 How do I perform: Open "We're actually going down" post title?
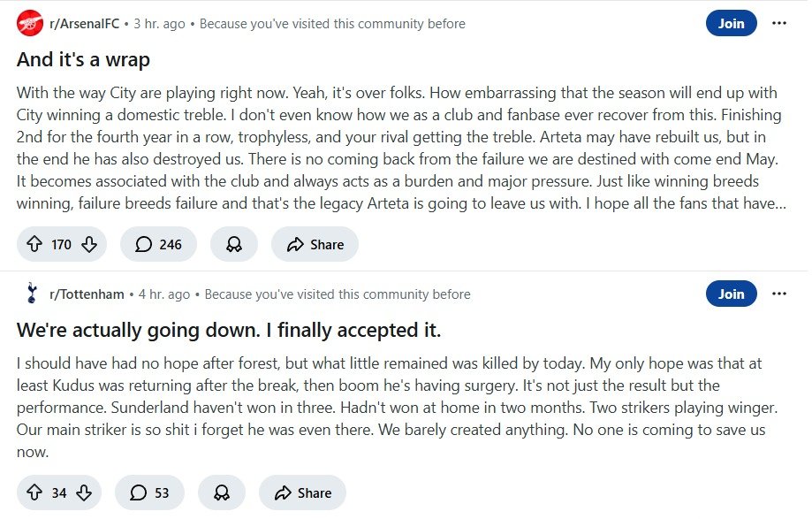228,331
